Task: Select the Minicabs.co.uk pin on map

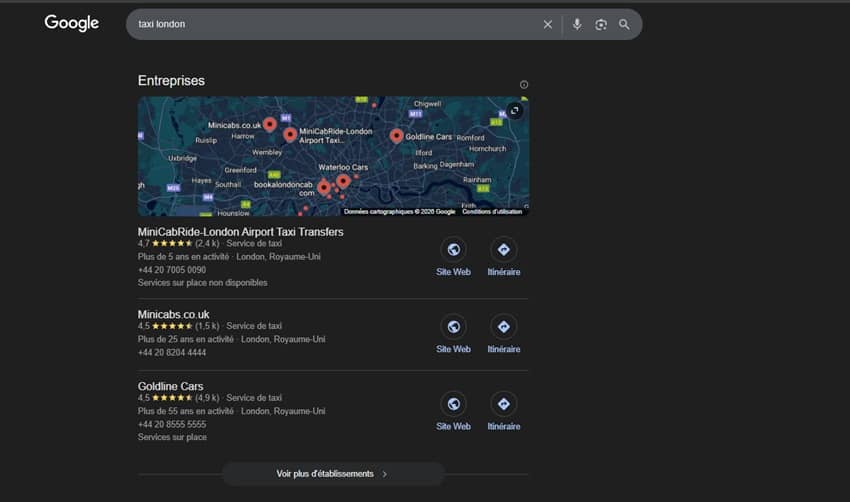Action: (x=269, y=125)
